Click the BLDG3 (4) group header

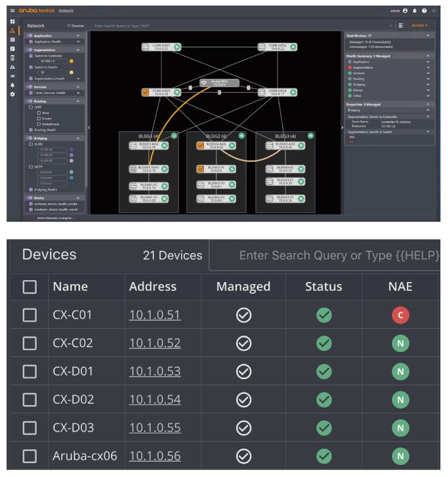point(285,136)
